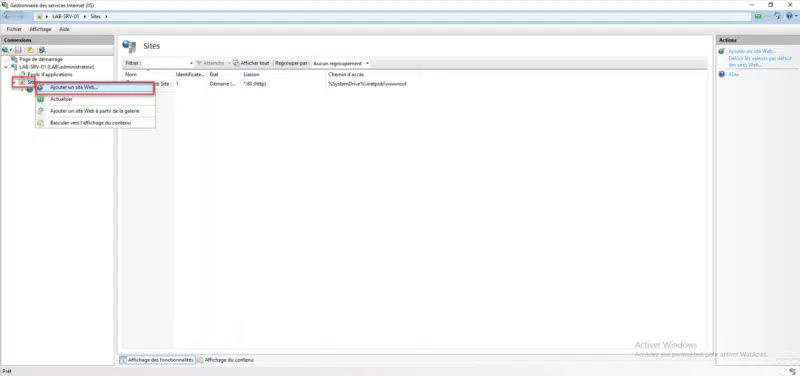The image size is (800, 376).
Task: Select the LAB-SRV-01 server node
Action: click(x=57, y=67)
